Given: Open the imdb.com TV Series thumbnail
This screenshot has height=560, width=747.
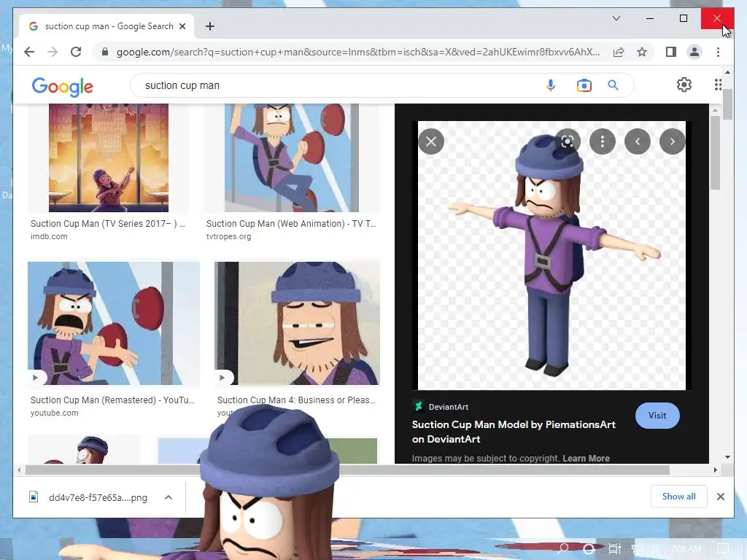Looking at the screenshot, I should (109, 157).
